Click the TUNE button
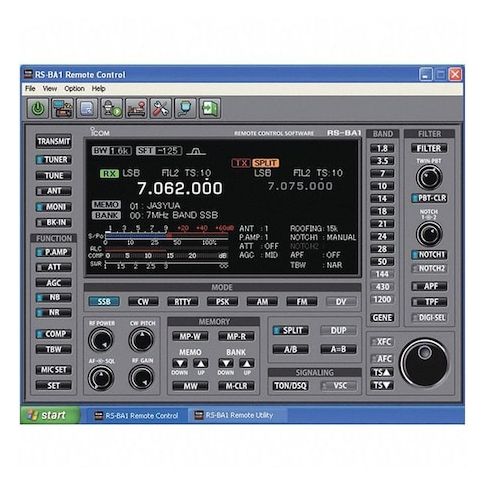 pyautogui.click(x=54, y=176)
